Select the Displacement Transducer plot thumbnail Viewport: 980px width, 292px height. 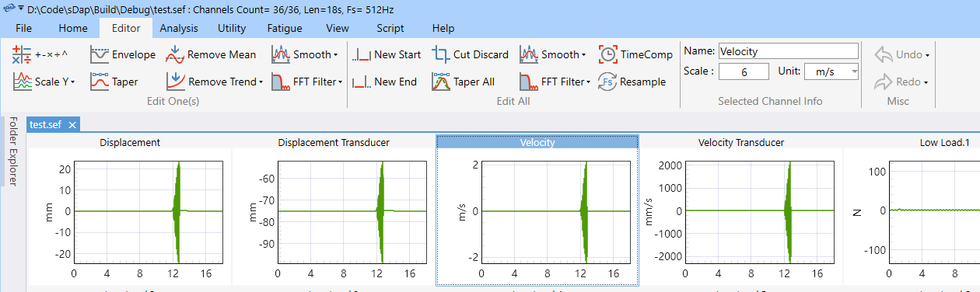(334, 210)
